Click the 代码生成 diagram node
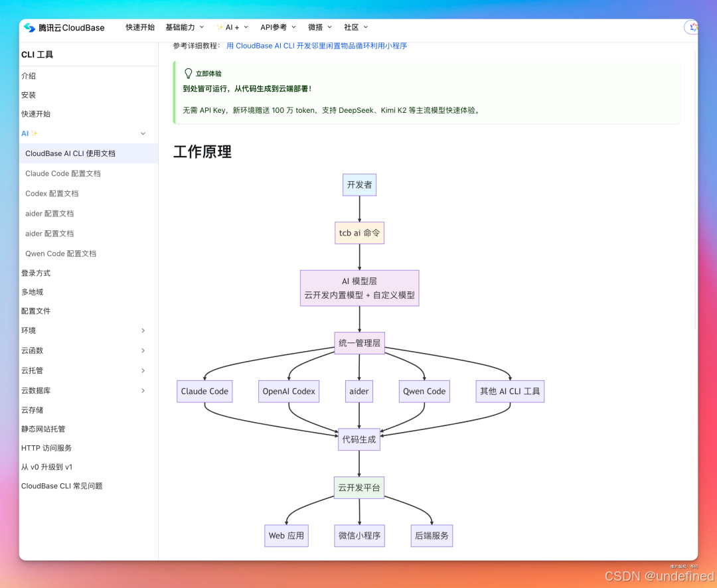717x588 pixels. click(x=359, y=439)
